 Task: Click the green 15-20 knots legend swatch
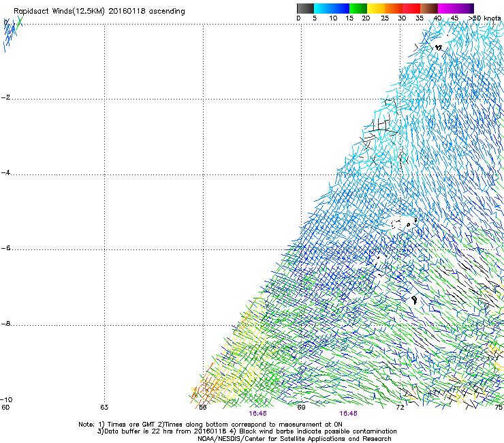pos(358,8)
